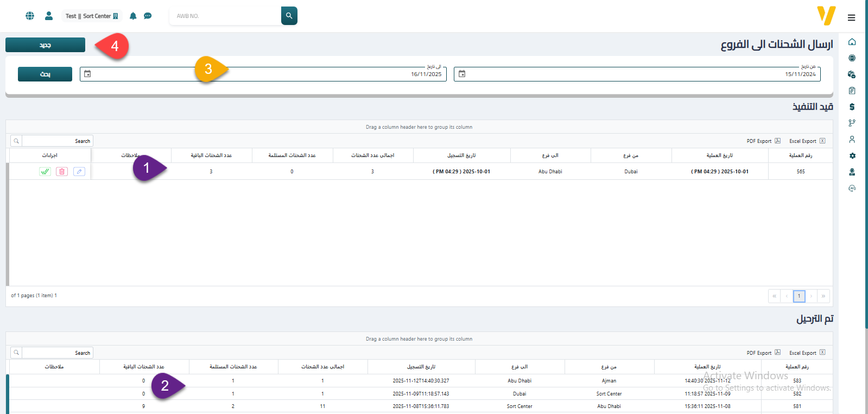The image size is (868, 414).
Task: Click the AWB search magnifier button
Action: pyautogui.click(x=289, y=16)
